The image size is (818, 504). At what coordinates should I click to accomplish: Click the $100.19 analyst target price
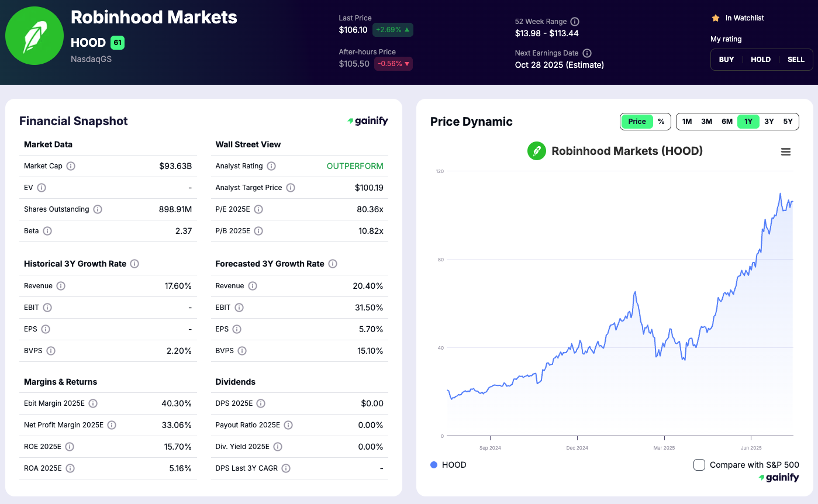(369, 188)
